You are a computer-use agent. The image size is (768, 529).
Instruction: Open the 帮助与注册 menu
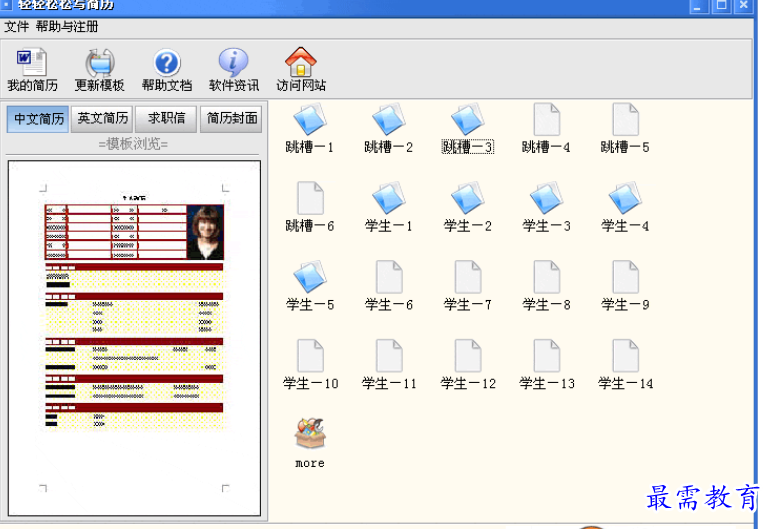tap(67, 27)
